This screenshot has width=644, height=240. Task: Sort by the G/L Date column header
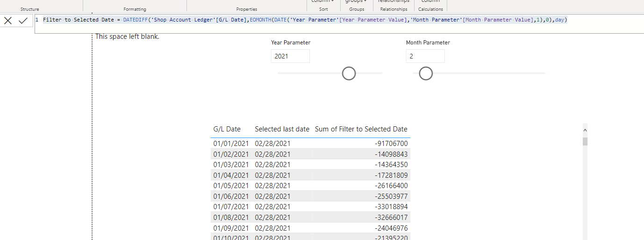point(227,129)
